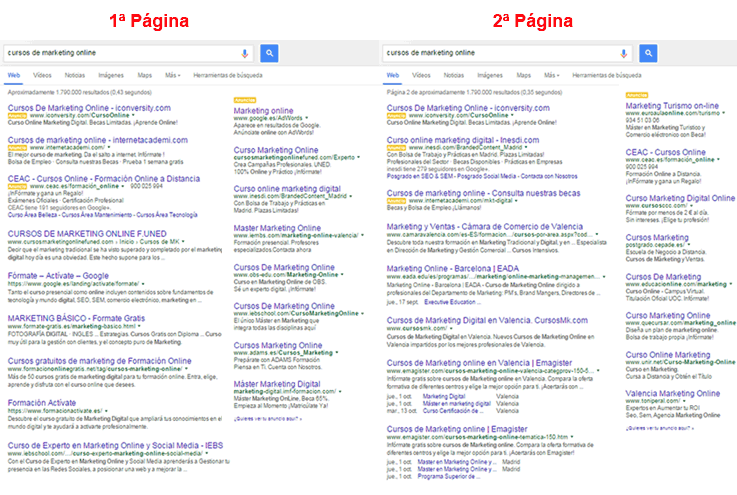Click the microphone icon in second page search box
This screenshot has height=495, width=737.
(623, 54)
